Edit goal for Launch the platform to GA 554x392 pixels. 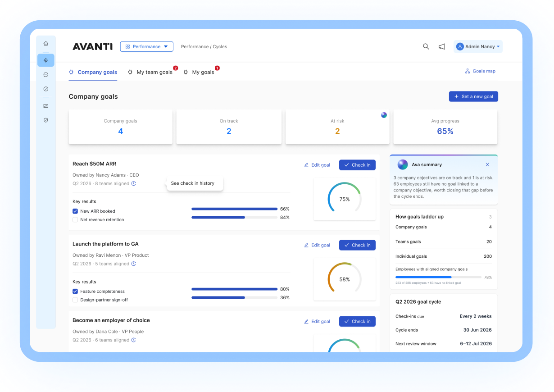click(x=317, y=245)
